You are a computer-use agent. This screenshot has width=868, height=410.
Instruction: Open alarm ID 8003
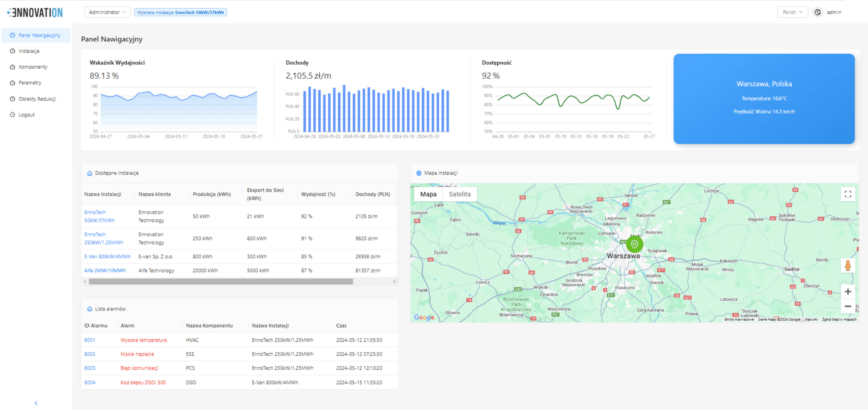[x=90, y=368]
